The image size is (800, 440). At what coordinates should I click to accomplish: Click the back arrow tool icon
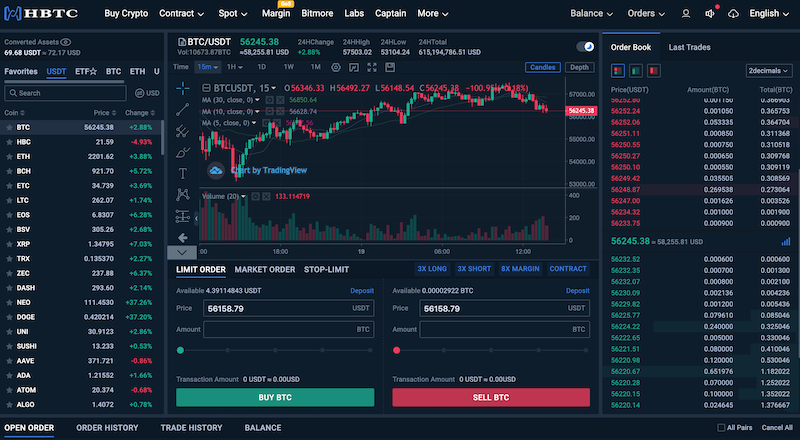point(183,237)
